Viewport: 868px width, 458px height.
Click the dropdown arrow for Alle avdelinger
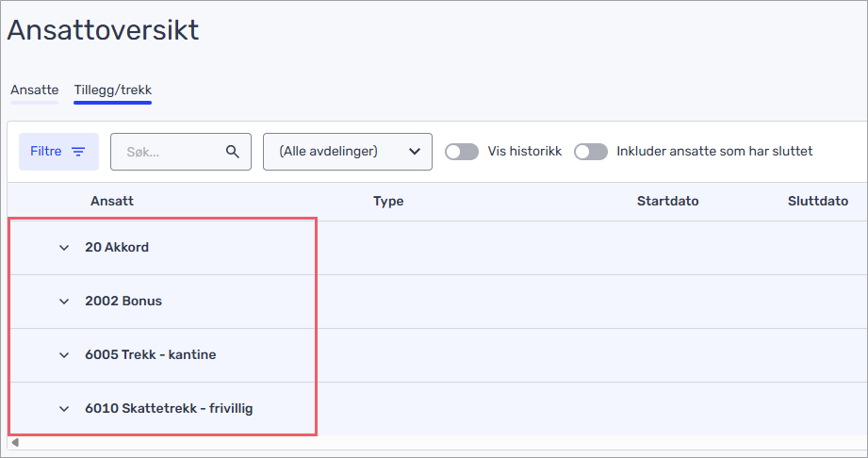click(414, 152)
